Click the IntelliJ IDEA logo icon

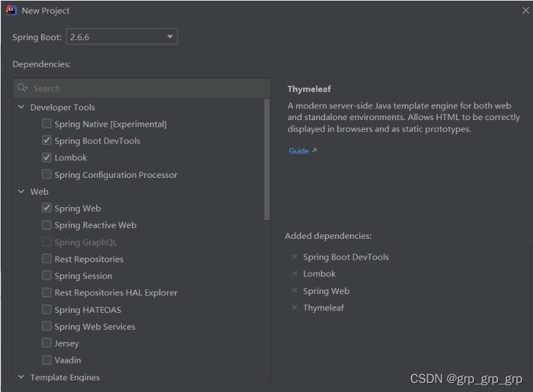click(11, 10)
